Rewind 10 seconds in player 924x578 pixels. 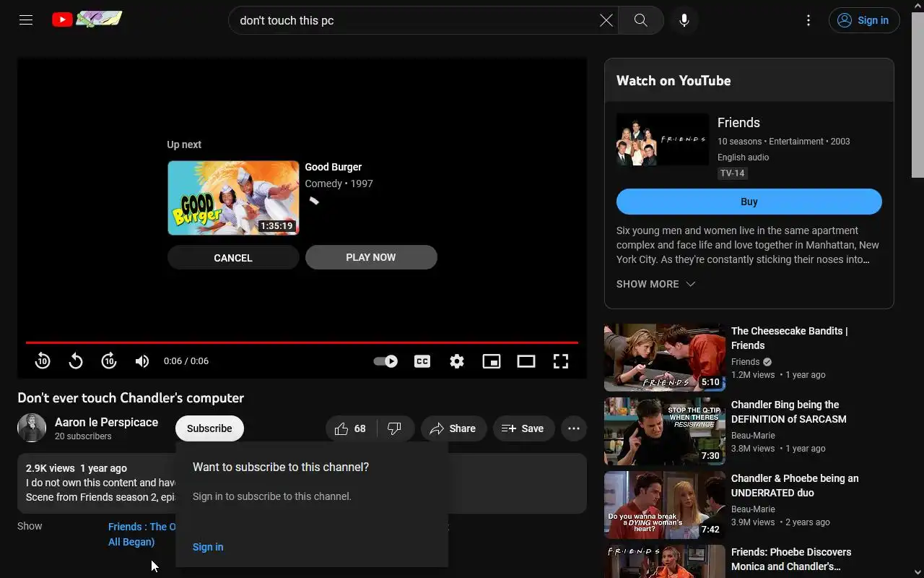pyautogui.click(x=43, y=361)
